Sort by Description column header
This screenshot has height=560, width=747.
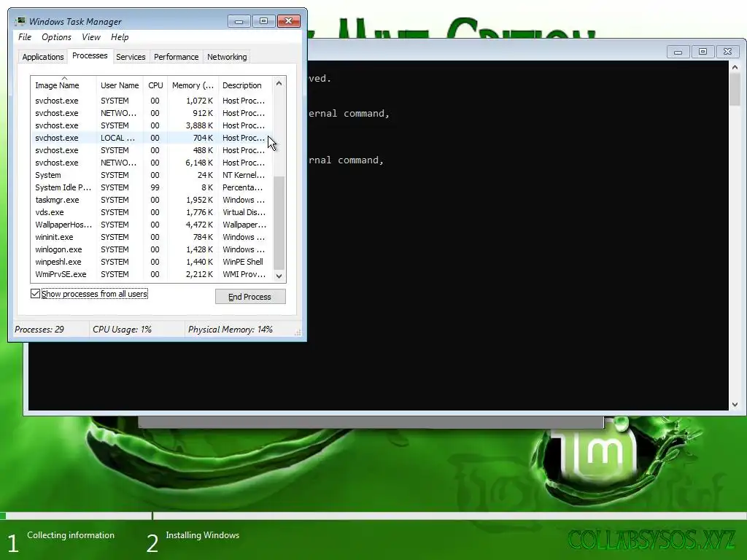click(x=245, y=85)
